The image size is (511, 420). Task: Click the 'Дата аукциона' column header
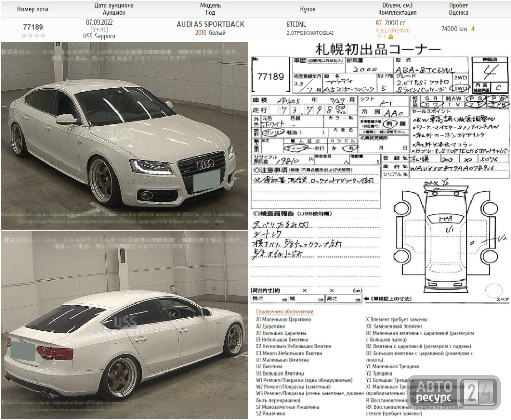pyautogui.click(x=114, y=5)
